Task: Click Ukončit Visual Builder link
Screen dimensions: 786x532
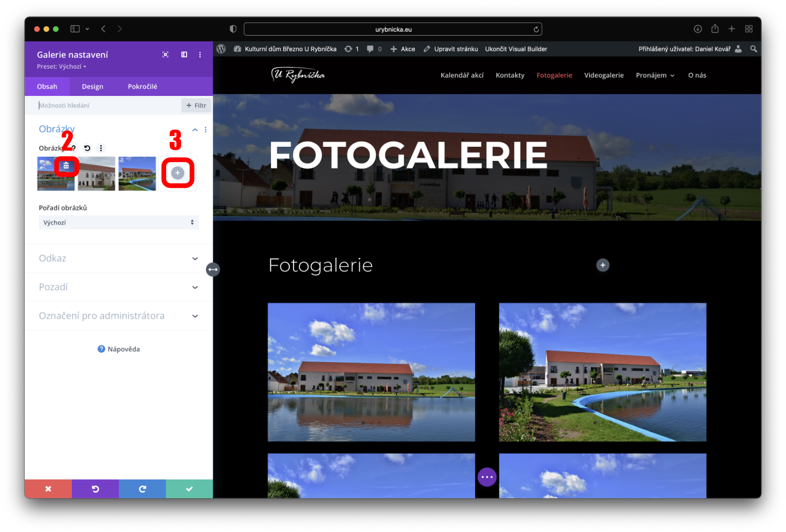Action: click(x=516, y=49)
